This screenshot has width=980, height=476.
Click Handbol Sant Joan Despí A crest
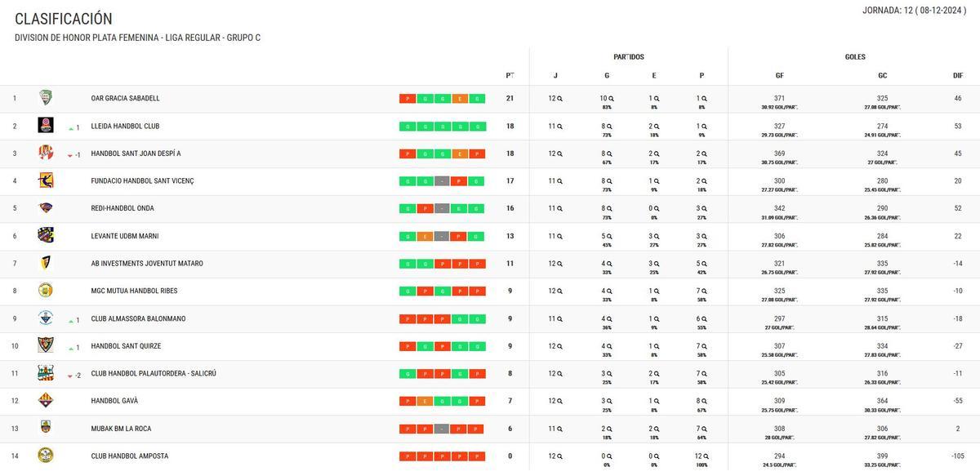46,153
